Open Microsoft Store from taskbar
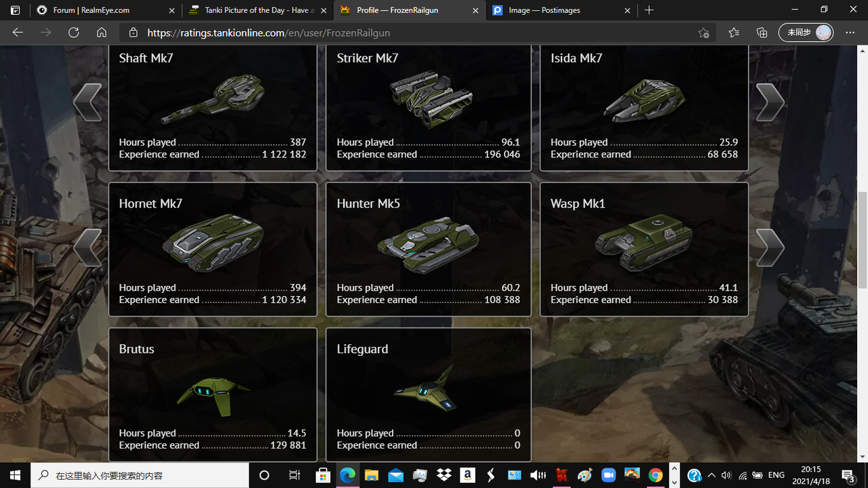The width and height of the screenshot is (868, 488). click(323, 475)
